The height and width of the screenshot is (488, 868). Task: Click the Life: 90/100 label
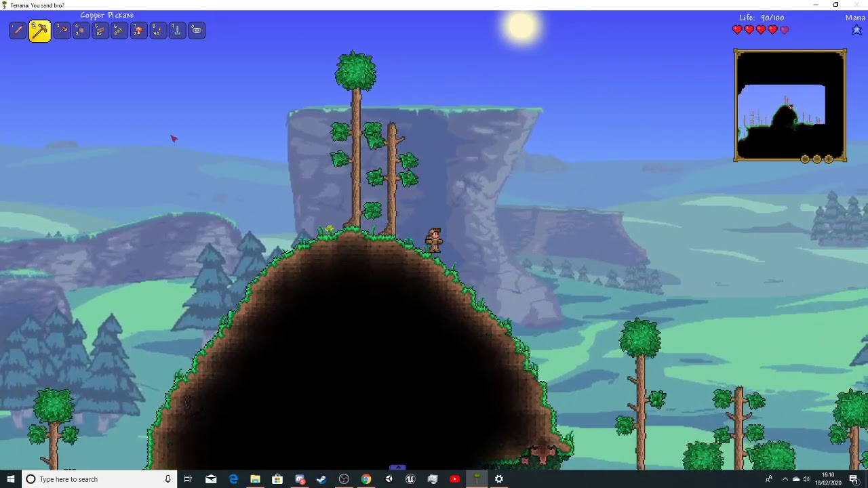762,18
